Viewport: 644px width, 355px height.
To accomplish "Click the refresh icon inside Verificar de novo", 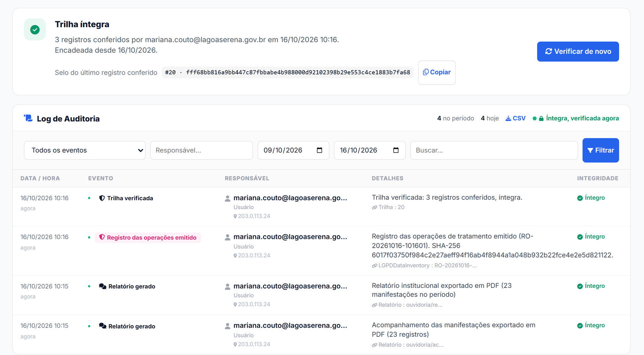I will 549,51.
